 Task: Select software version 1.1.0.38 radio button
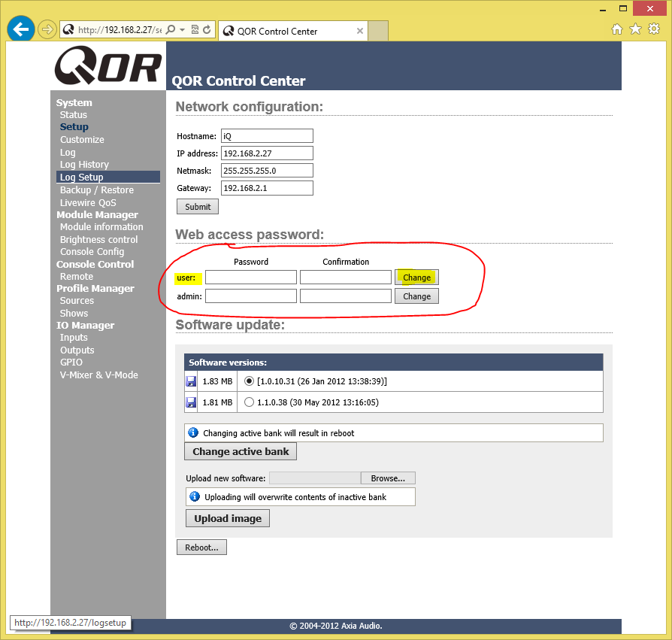click(249, 402)
